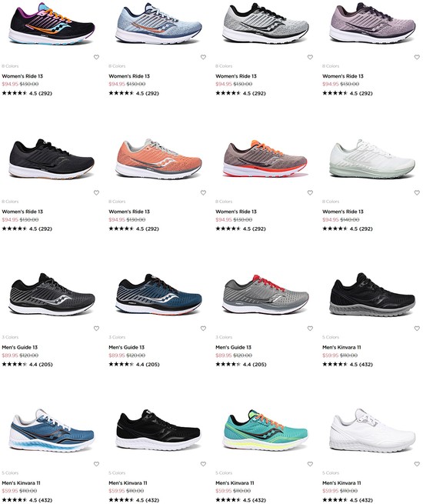
Task: Open the black and purple Women's Ride 13 image
Action: [52, 24]
